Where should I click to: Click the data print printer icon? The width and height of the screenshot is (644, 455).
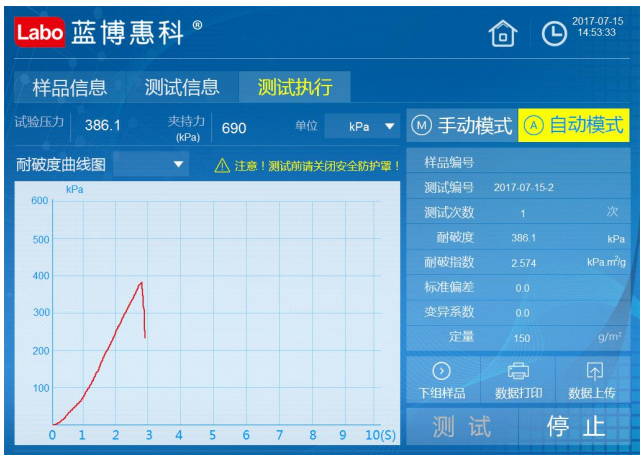point(518,372)
